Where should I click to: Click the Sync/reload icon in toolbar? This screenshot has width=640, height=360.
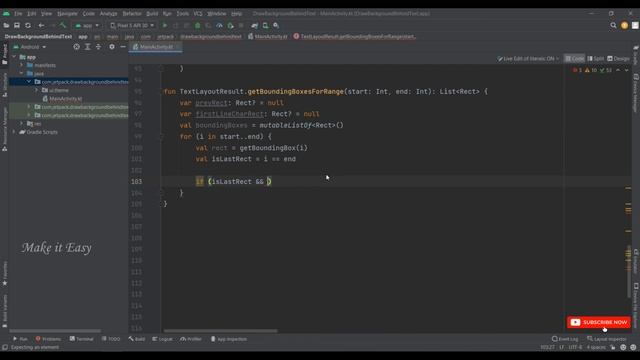pos(28,25)
